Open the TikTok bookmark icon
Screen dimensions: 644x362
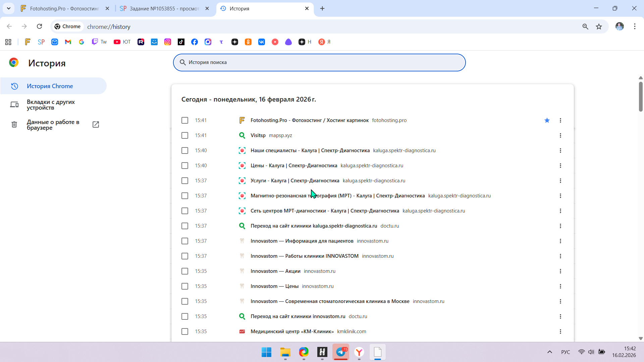181,42
